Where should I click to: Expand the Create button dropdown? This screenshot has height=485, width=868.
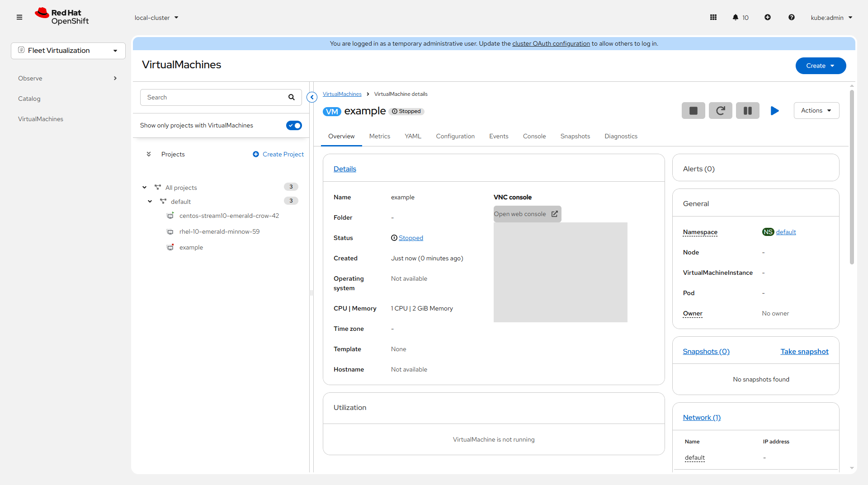(821, 66)
